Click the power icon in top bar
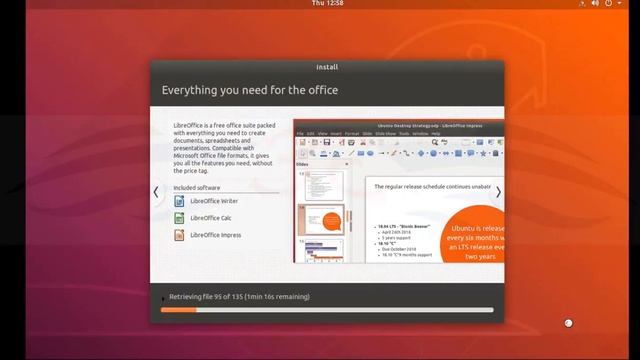 pos(609,3)
